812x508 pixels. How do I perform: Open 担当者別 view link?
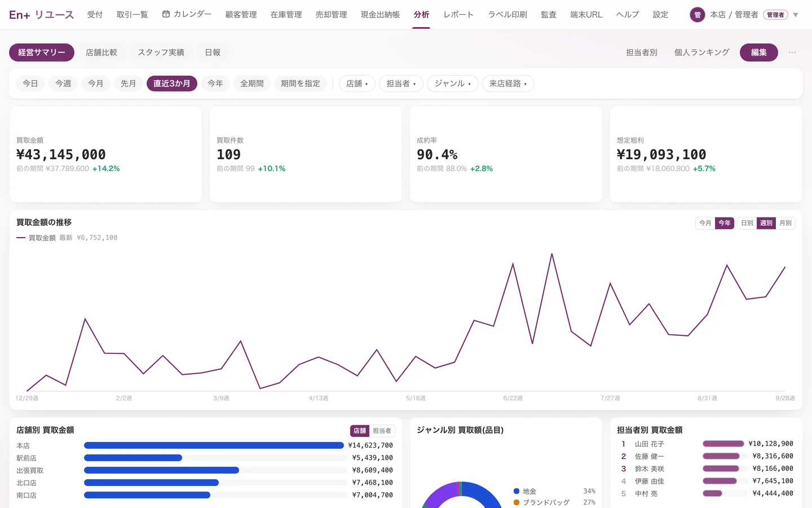click(642, 52)
